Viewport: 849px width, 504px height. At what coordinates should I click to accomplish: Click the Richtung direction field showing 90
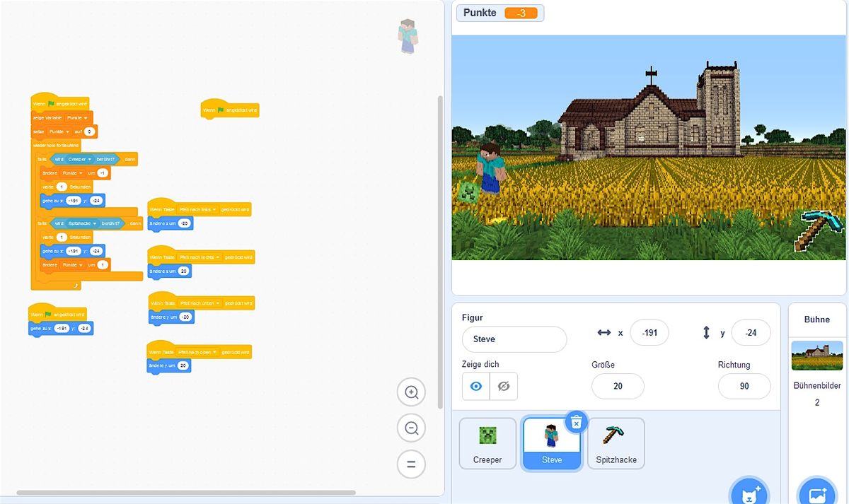(744, 386)
